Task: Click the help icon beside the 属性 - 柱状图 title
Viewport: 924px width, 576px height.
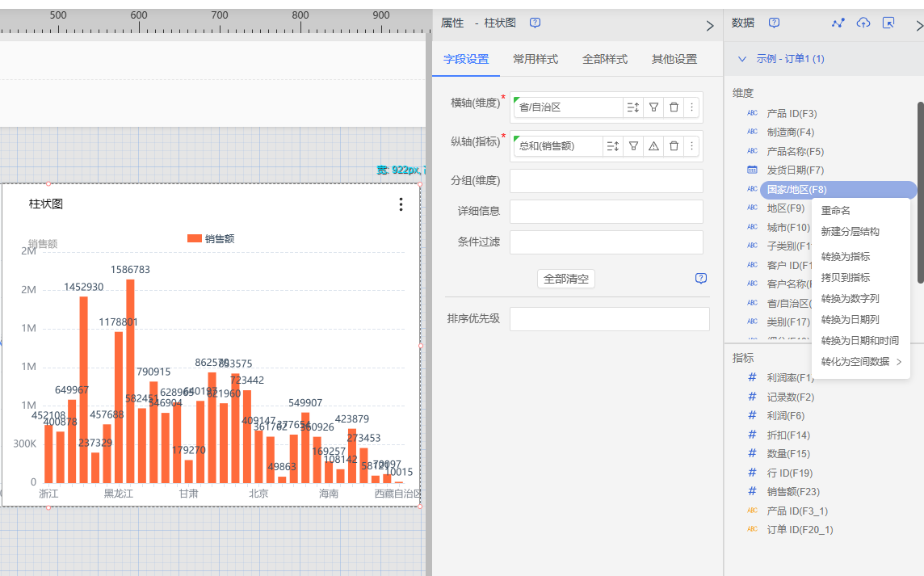Action: click(535, 23)
